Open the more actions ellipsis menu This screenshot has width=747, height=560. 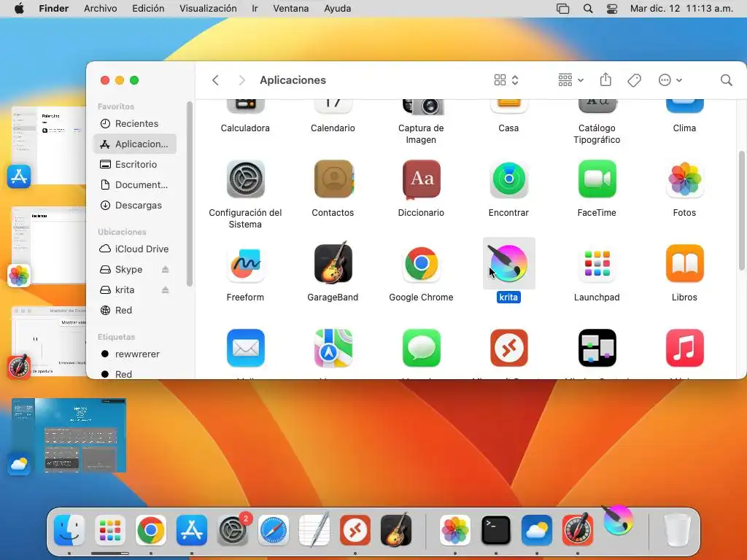(670, 80)
